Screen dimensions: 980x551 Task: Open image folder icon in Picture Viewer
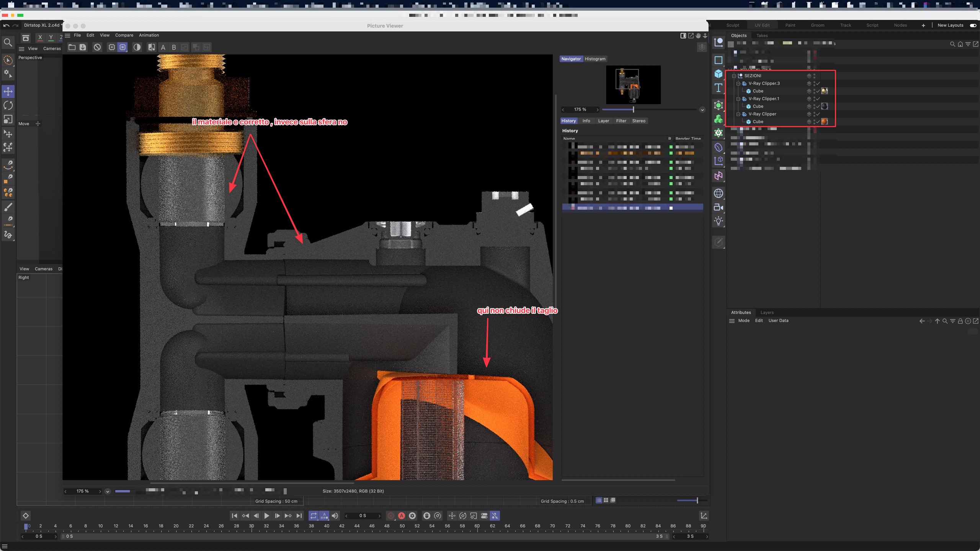[72, 47]
